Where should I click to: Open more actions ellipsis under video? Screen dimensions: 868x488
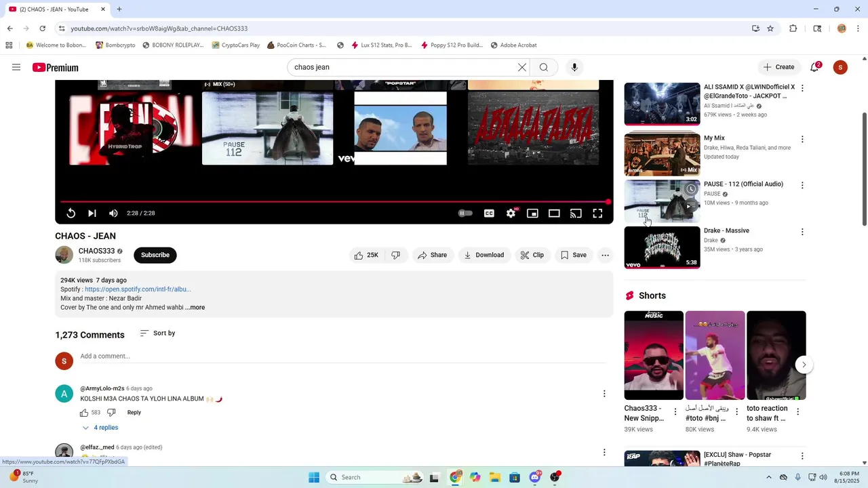[605, 255]
